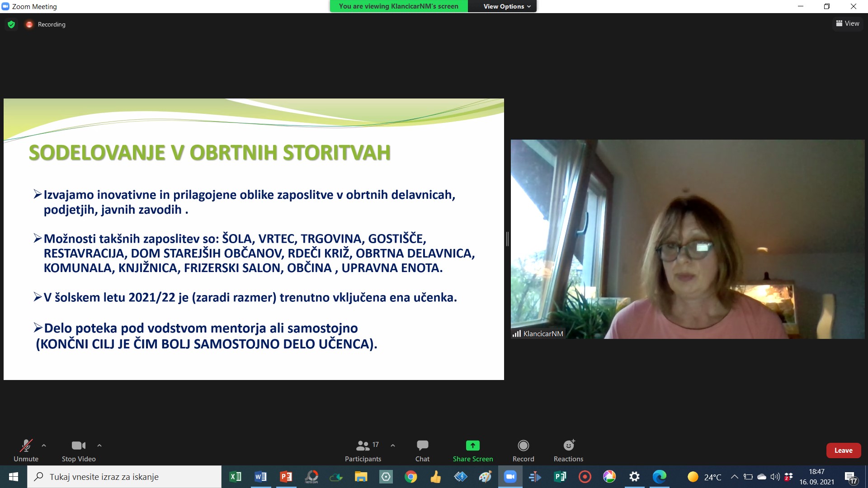Screen dimensions: 868x488
Task: Open Windows Start menu
Action: click(14, 477)
